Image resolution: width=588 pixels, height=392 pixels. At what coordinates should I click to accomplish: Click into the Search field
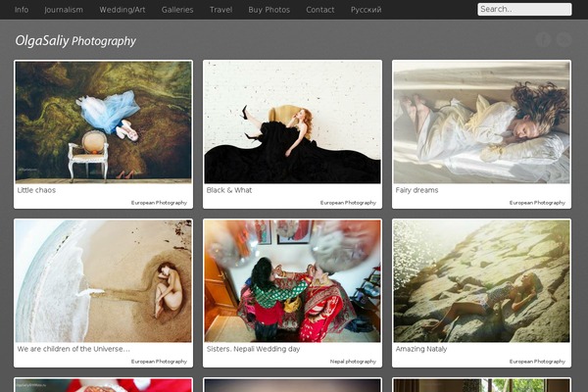click(x=524, y=10)
